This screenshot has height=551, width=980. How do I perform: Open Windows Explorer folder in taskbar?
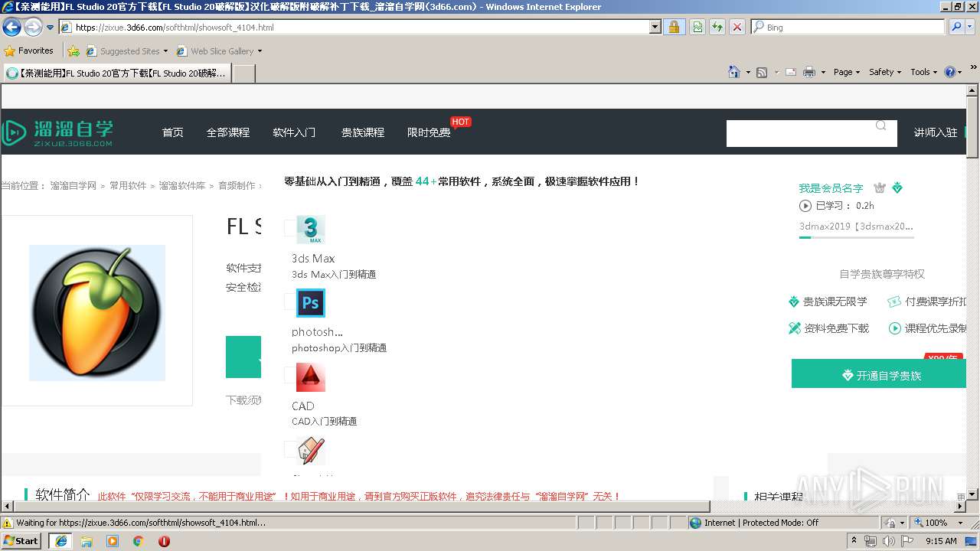(x=87, y=541)
